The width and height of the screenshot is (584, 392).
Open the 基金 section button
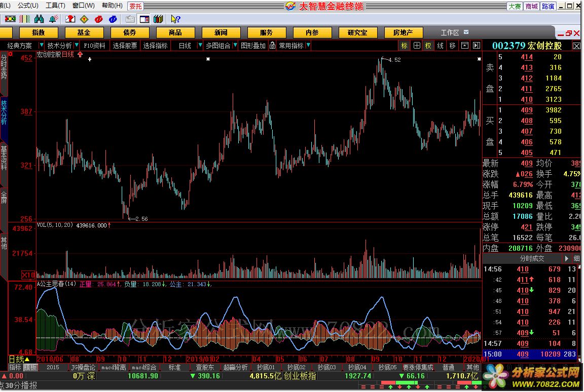tap(84, 33)
